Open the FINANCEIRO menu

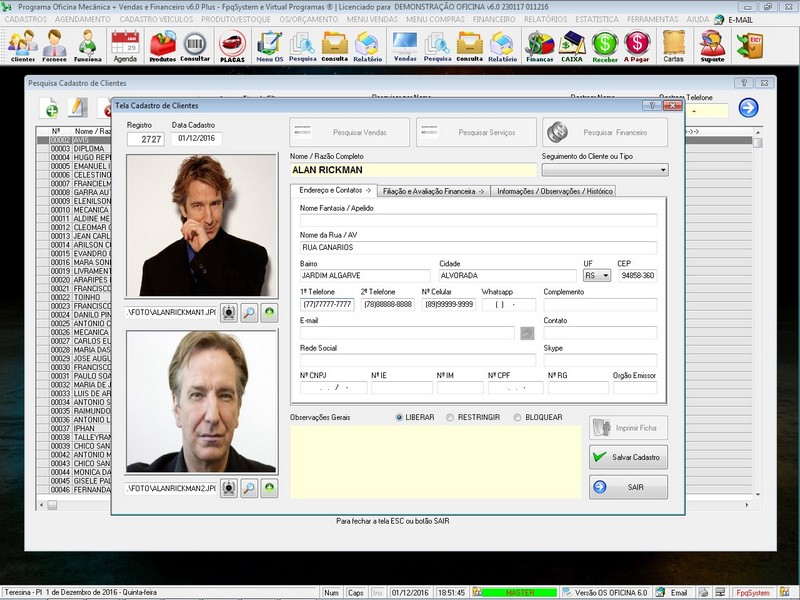(x=494, y=19)
